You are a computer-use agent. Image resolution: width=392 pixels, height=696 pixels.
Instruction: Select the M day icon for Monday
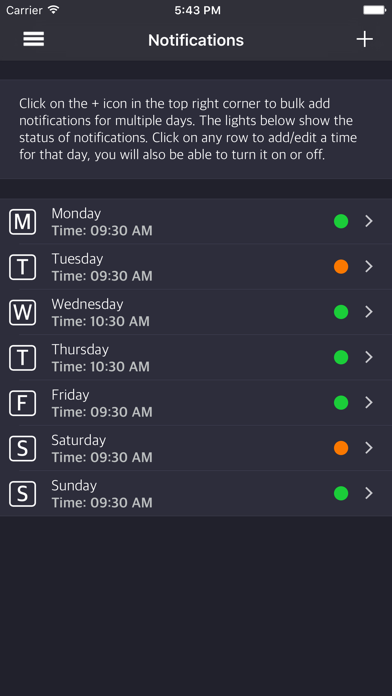point(23,221)
